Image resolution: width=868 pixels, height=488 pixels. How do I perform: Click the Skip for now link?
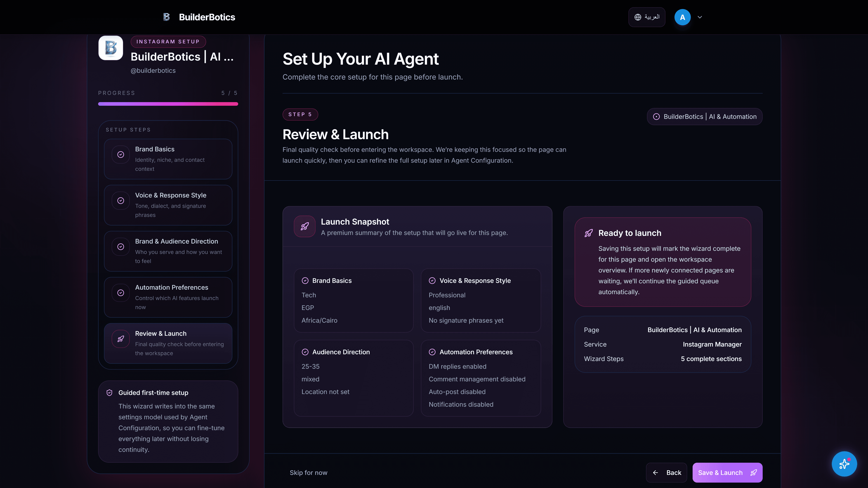click(308, 472)
